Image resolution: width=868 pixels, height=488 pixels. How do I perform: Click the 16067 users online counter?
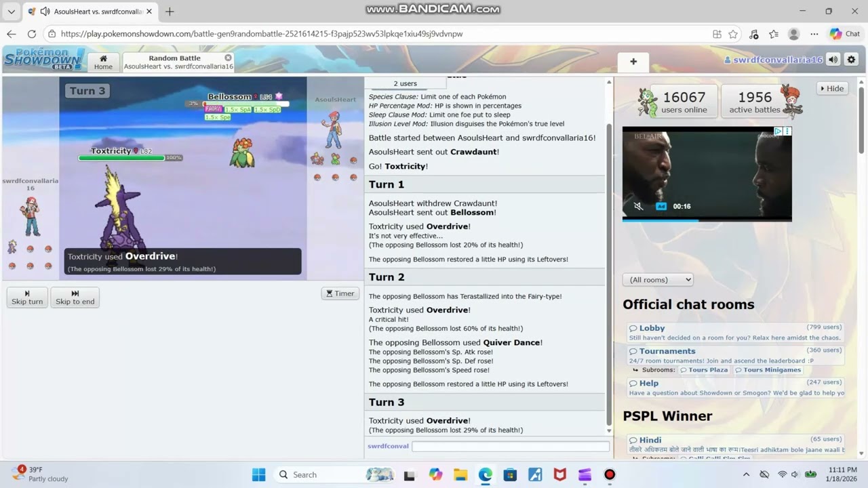coord(684,102)
